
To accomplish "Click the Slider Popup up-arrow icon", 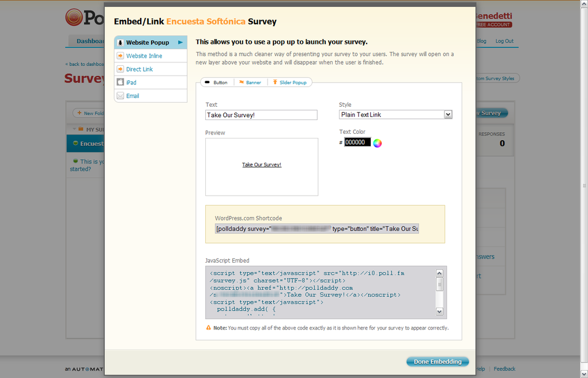I will click(275, 82).
